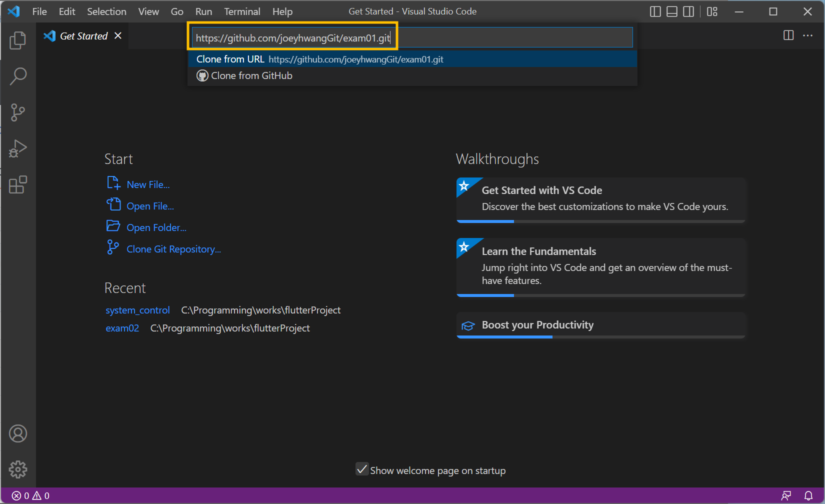The width and height of the screenshot is (825, 504).
Task: Open the Extensions view
Action: point(18,184)
